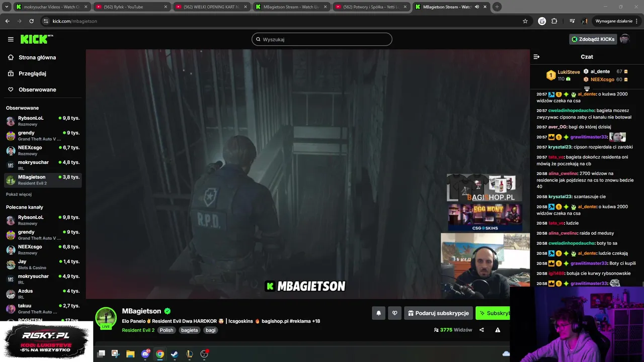Screen dimensions: 644x362
Task: Open File Explorer from the taskbar
Action: click(130, 354)
